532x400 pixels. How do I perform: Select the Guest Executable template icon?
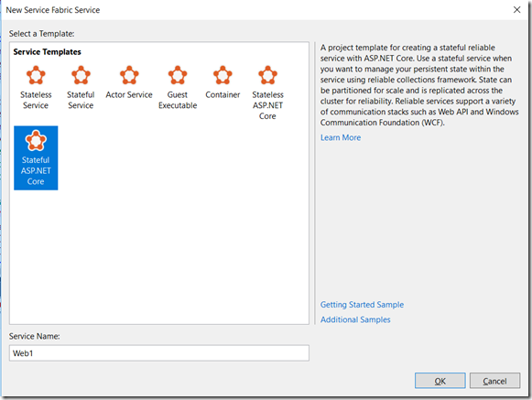(x=178, y=75)
